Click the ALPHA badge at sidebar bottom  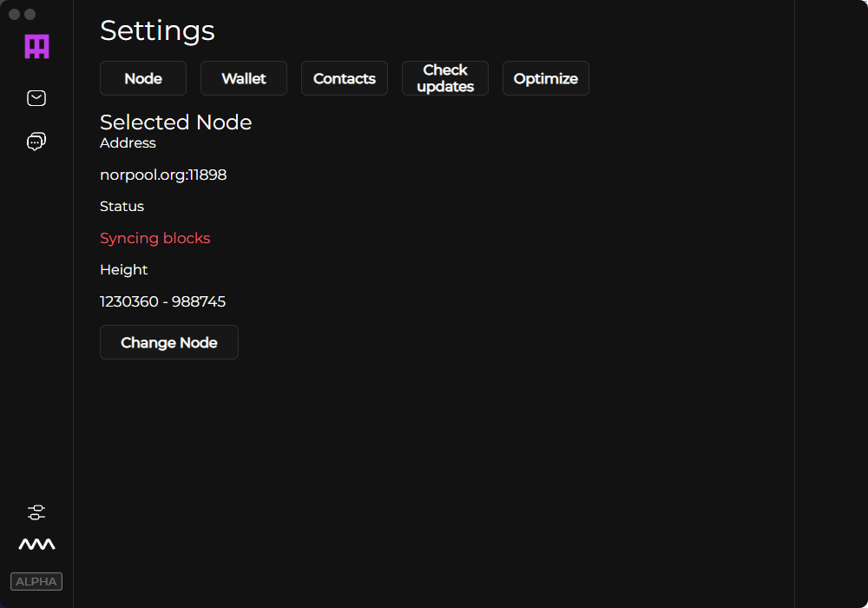[36, 581]
